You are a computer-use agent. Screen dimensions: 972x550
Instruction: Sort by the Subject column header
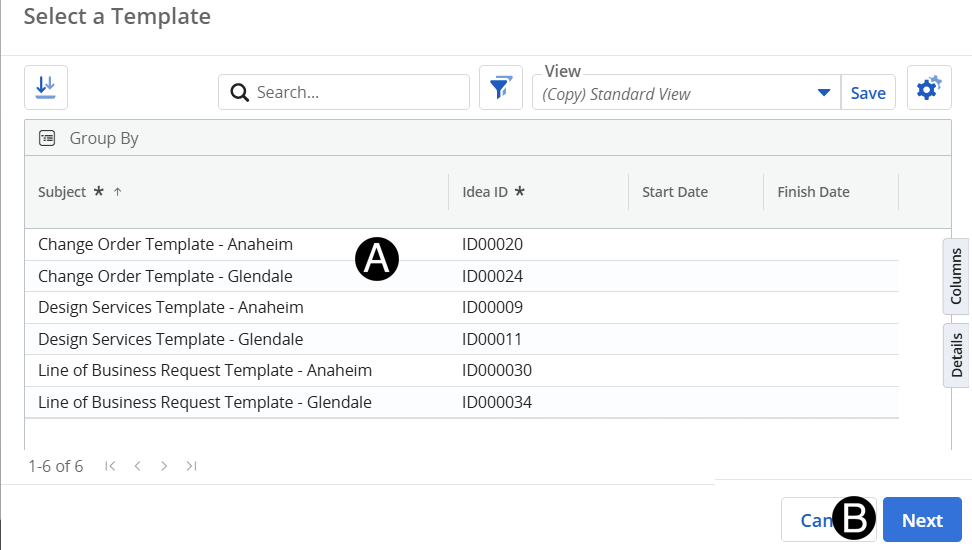(62, 192)
